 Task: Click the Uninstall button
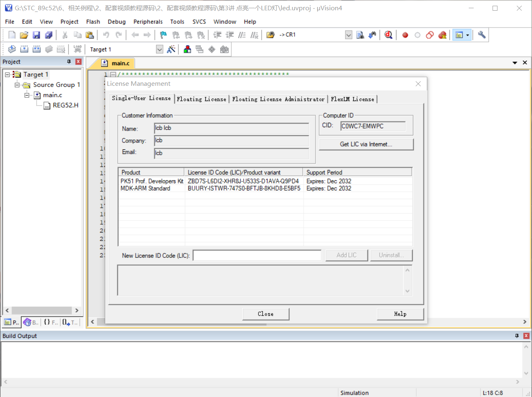pyautogui.click(x=391, y=255)
